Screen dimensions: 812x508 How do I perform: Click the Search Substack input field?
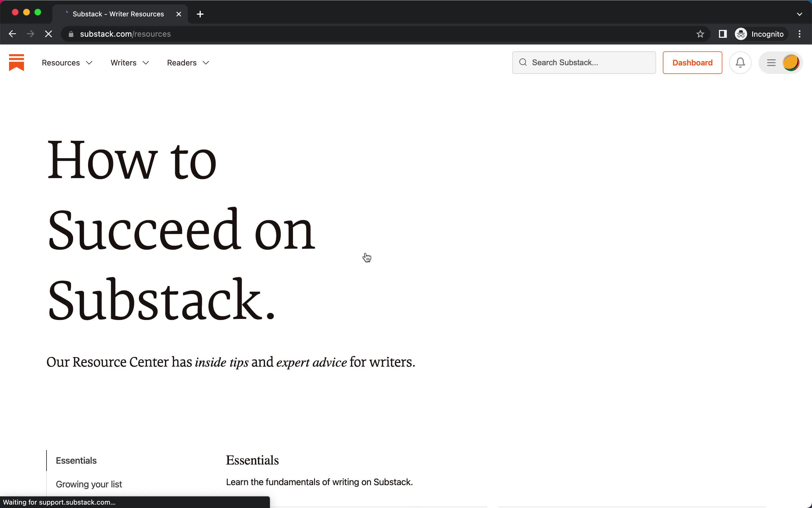click(584, 62)
